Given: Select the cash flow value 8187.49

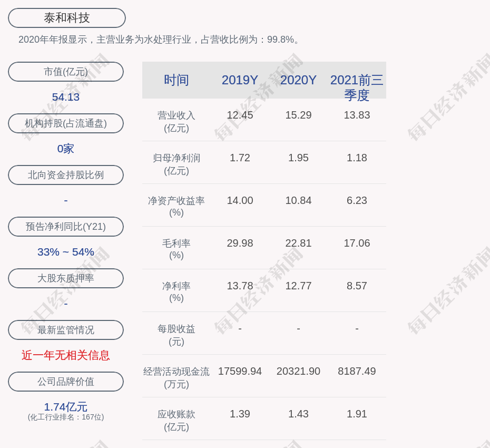Looking at the screenshot, I should [357, 371].
